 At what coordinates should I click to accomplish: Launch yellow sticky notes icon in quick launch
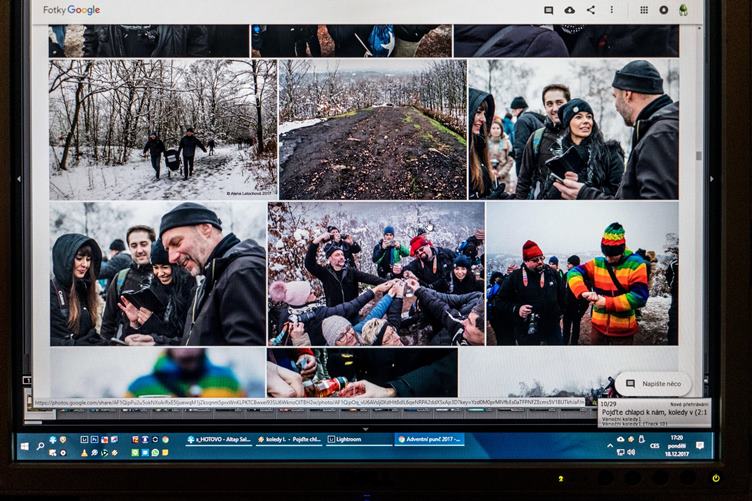[165, 453]
